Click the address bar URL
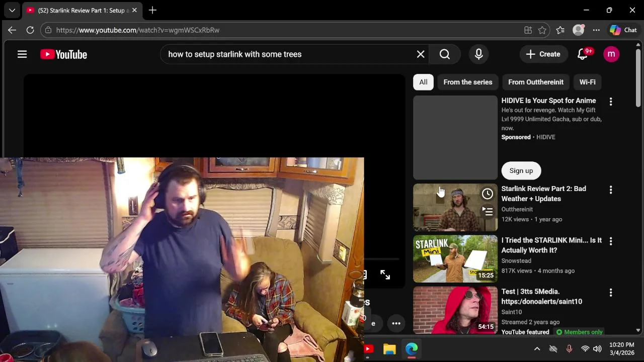The image size is (644, 362). pos(137,30)
